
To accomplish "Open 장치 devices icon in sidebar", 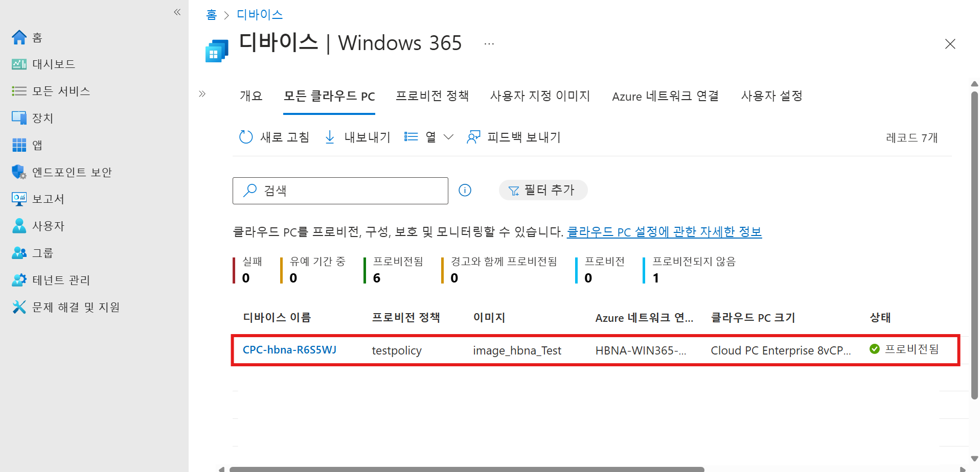I will 19,118.
